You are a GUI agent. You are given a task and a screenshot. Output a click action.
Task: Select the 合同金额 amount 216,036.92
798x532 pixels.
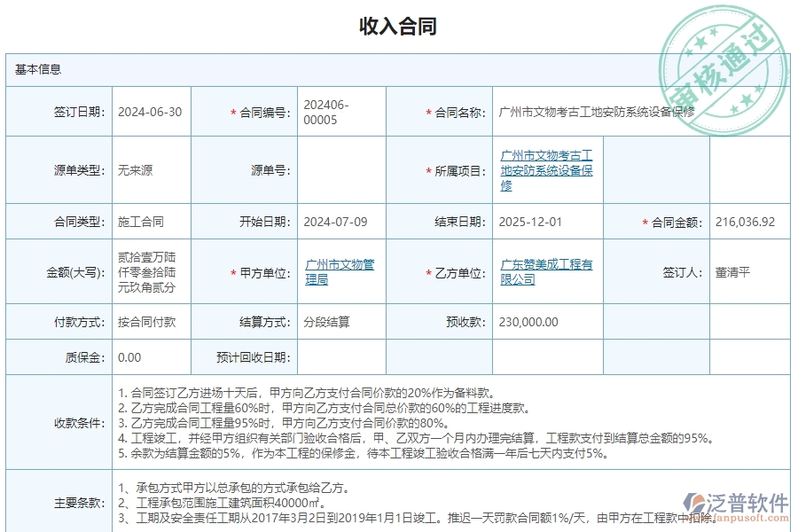[x=747, y=223]
